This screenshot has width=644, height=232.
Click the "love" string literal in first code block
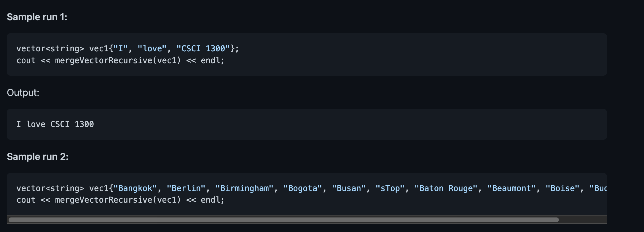152,49
